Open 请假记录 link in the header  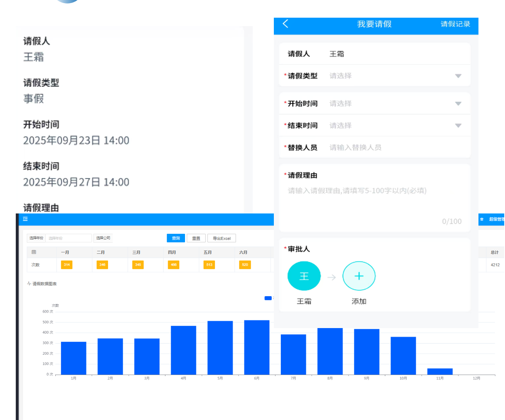click(x=455, y=24)
